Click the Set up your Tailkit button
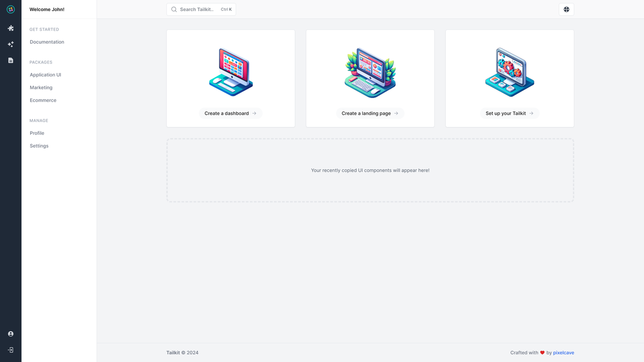 510,114
